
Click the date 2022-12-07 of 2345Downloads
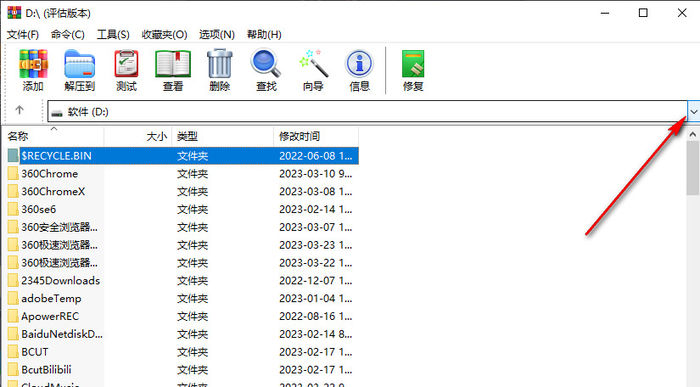pyautogui.click(x=316, y=280)
